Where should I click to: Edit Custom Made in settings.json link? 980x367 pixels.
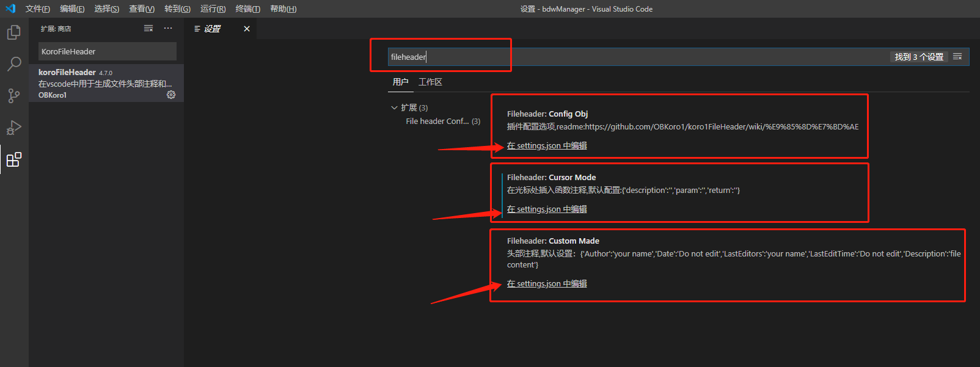tap(547, 284)
